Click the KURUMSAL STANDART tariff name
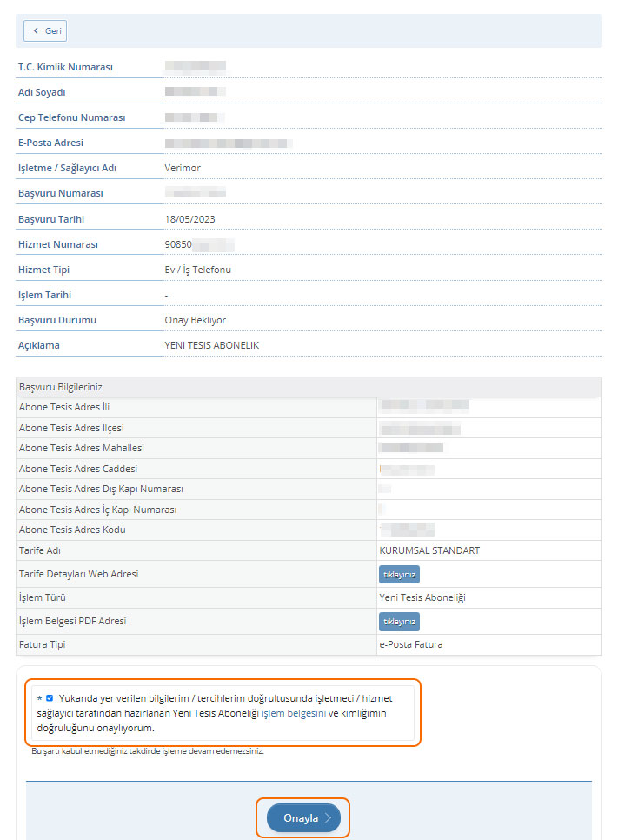The height and width of the screenshot is (840, 618). coord(429,550)
